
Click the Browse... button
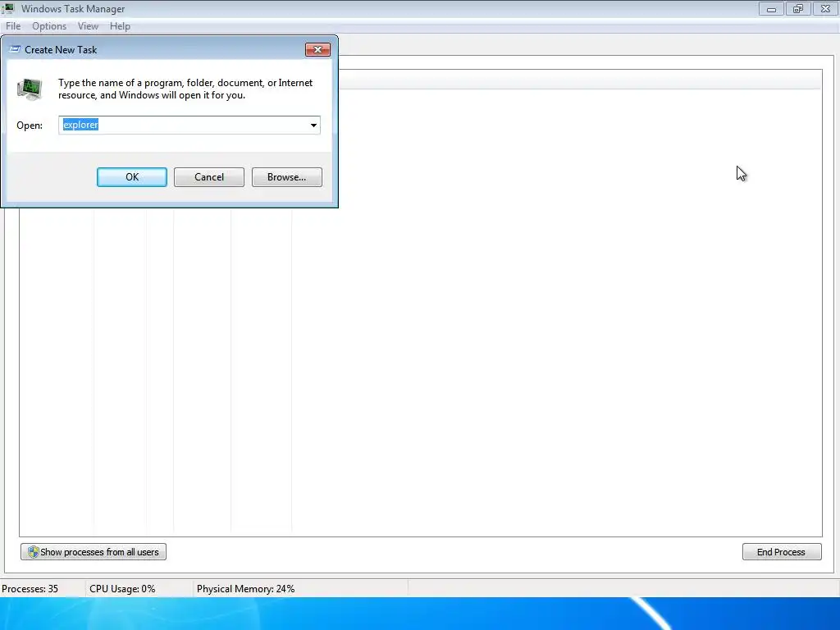pos(286,177)
